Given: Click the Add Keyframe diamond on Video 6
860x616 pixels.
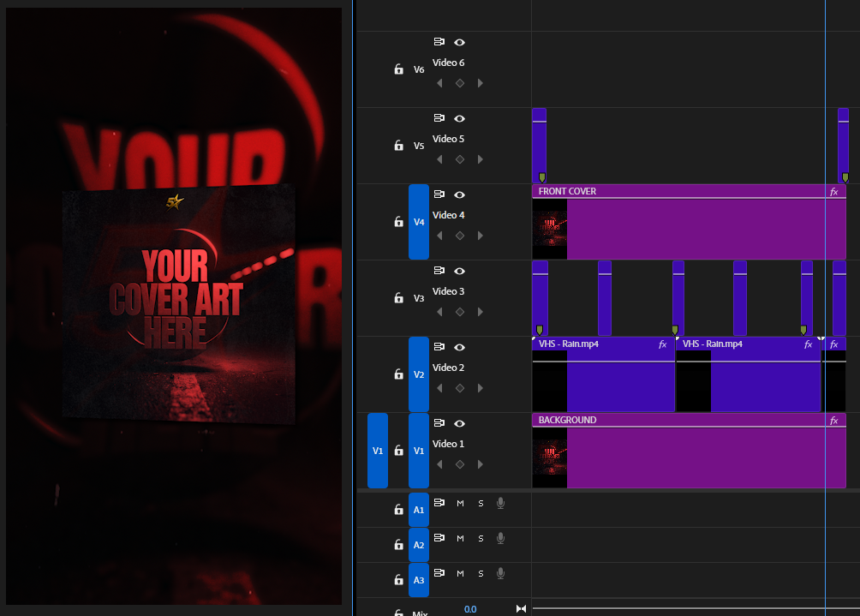Looking at the screenshot, I should click(460, 83).
